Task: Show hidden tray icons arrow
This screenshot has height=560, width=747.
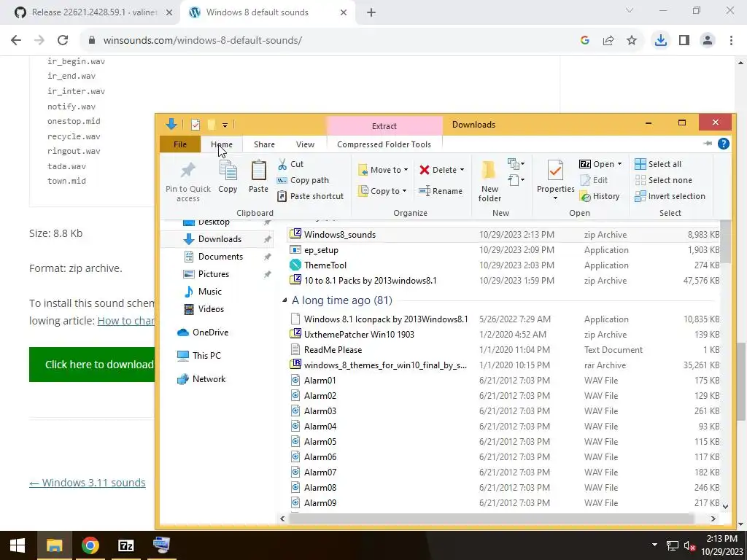Action: (654, 545)
